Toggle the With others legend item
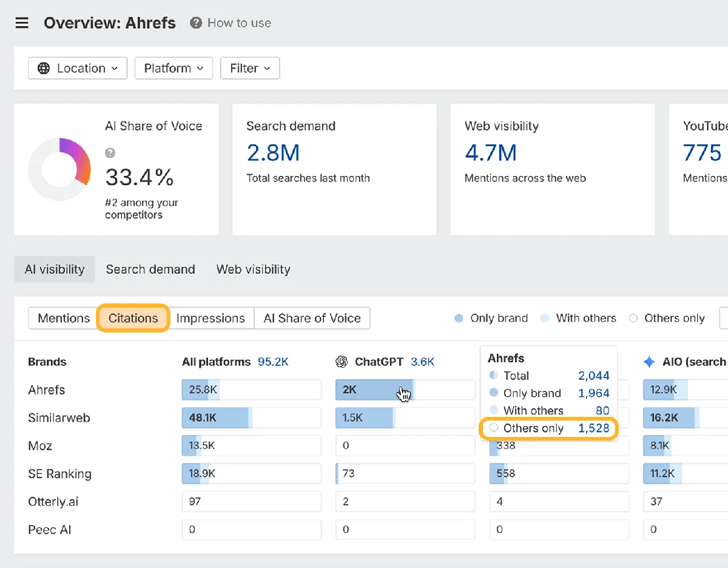Image resolution: width=728 pixels, height=568 pixels. click(x=578, y=318)
